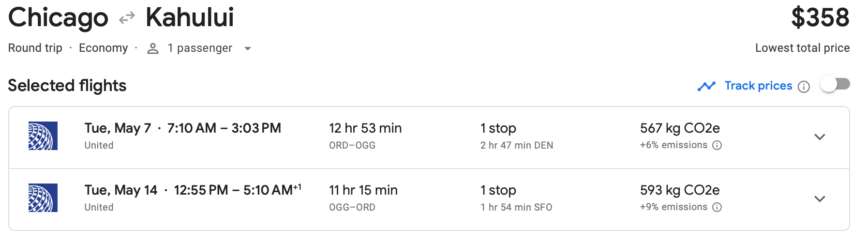Viewport: 868px width, 244px height.
Task: Expand the May 7 flight details
Action: point(820,137)
